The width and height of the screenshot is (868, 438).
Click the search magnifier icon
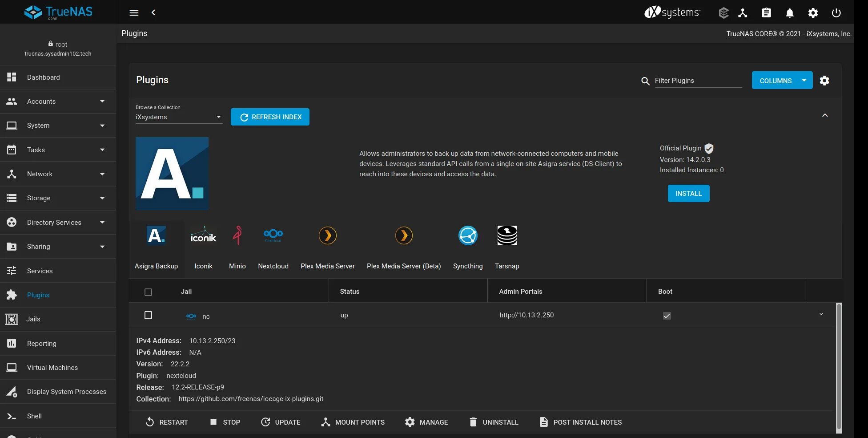[x=645, y=81]
